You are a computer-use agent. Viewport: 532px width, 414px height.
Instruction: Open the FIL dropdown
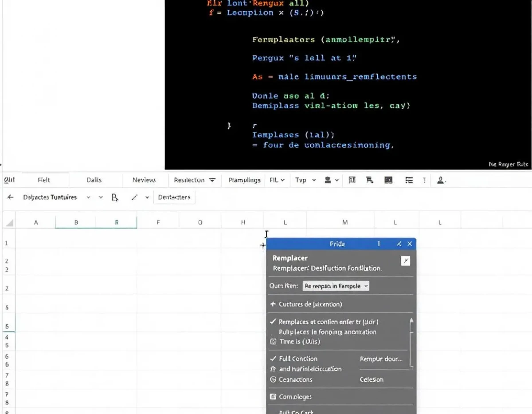click(x=277, y=180)
